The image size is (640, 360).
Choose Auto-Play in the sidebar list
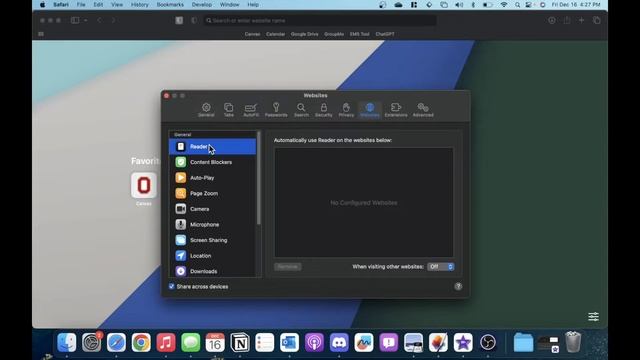(x=212, y=178)
